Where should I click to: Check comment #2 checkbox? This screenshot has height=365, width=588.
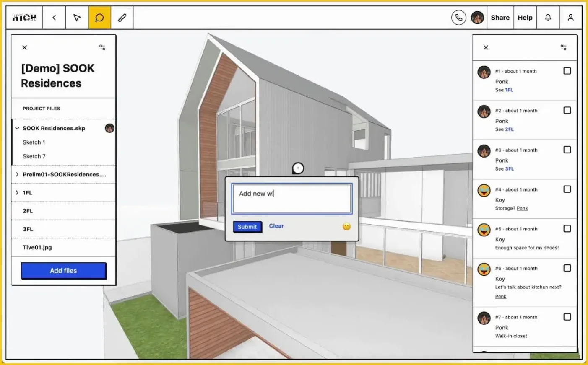click(x=567, y=110)
